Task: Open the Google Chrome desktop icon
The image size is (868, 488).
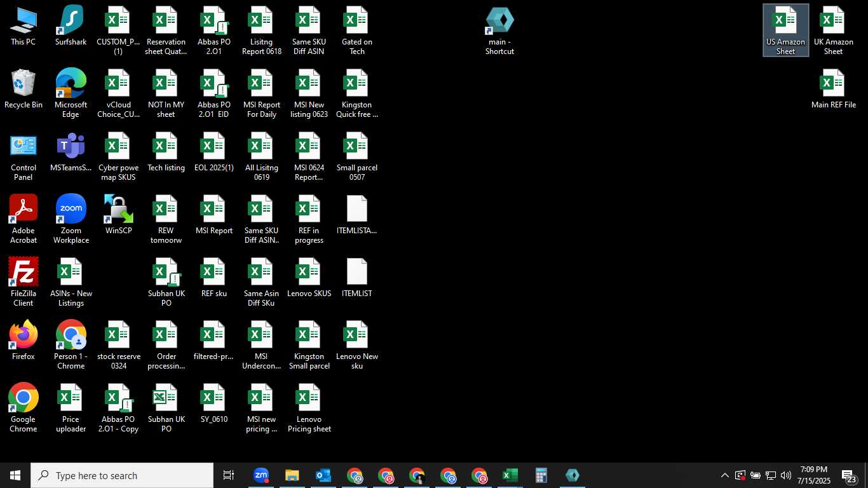Action: point(24,409)
